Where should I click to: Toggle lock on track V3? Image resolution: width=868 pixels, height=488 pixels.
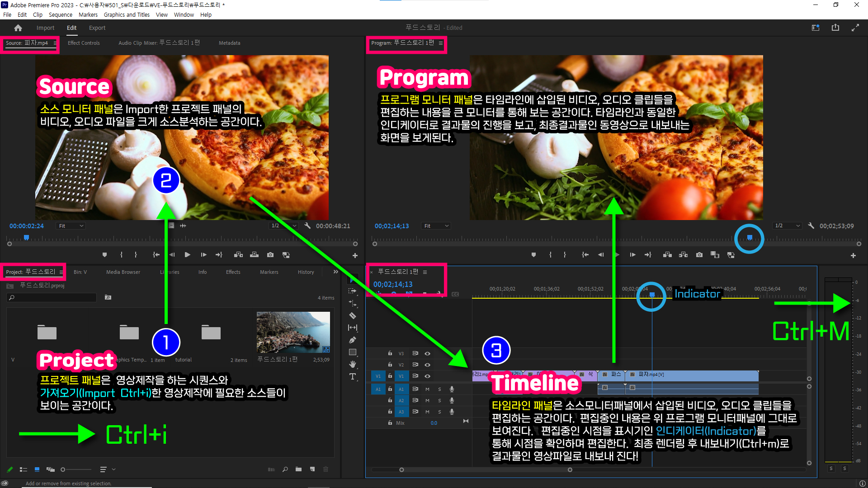(390, 353)
